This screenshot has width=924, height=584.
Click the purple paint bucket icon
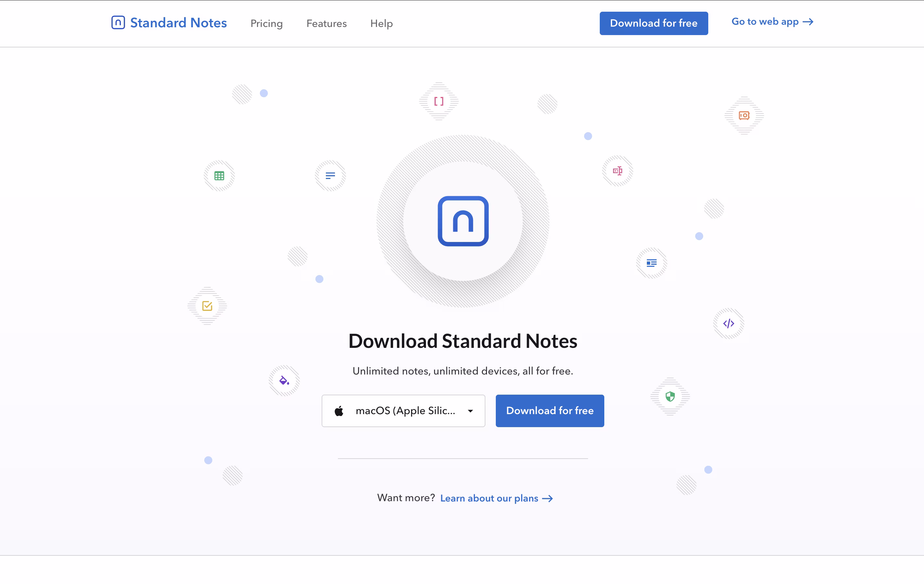284,380
